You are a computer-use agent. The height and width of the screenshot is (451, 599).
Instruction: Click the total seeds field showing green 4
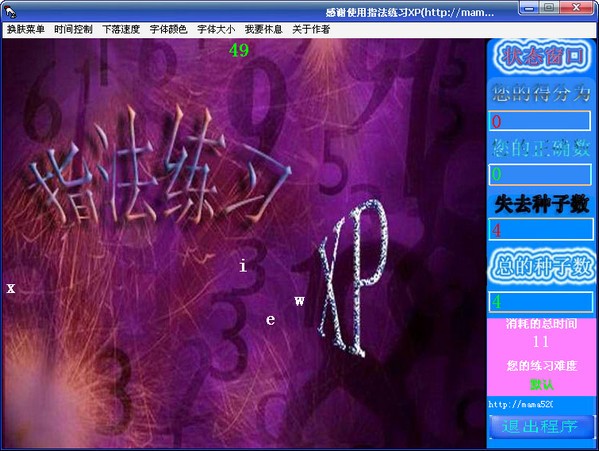541,302
